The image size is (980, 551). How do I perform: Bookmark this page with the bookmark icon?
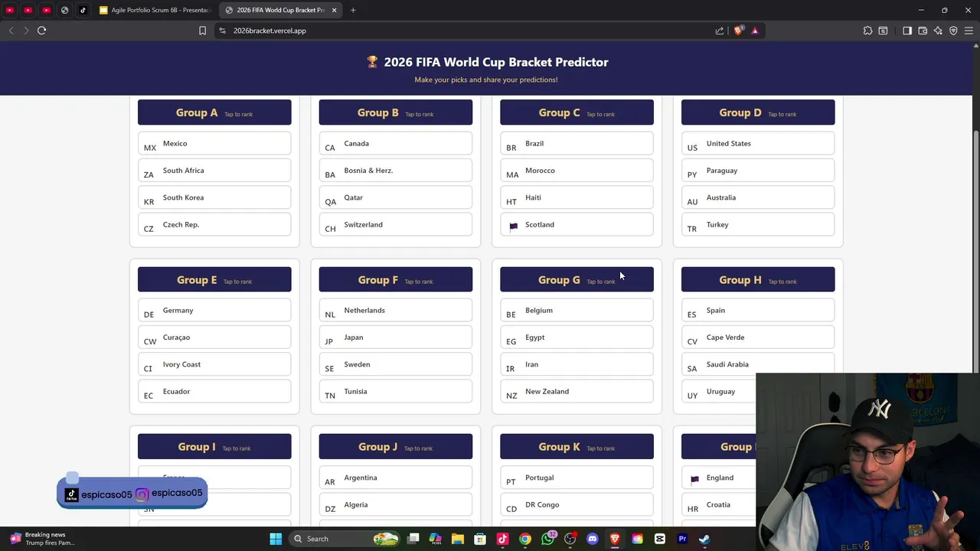(202, 31)
